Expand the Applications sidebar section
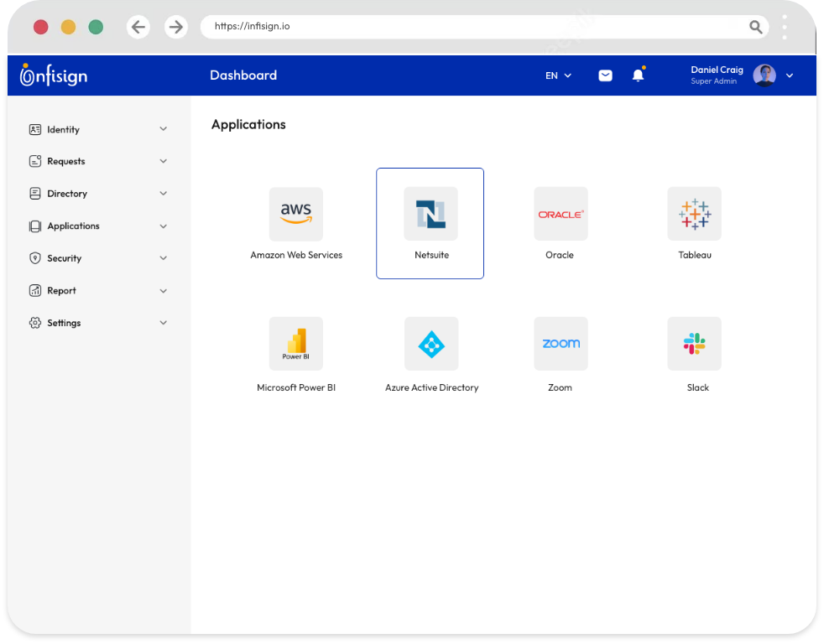 coord(74,226)
